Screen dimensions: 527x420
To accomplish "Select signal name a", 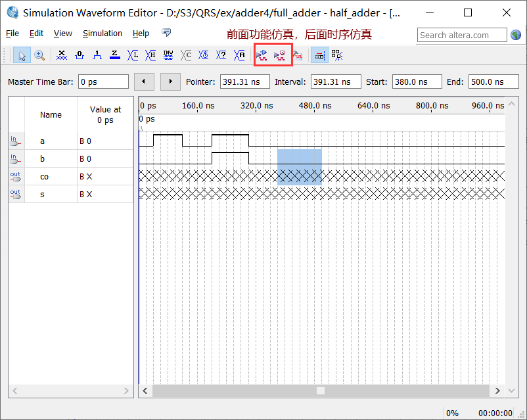I will 42,141.
